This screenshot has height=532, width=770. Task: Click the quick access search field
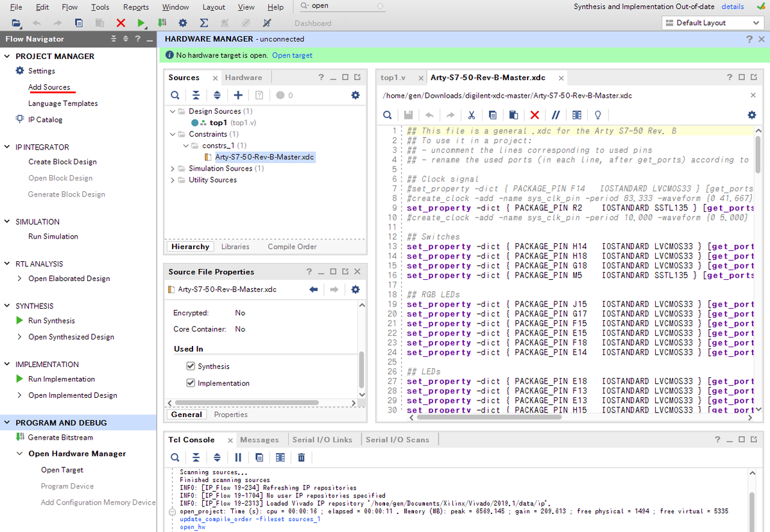pos(343,6)
